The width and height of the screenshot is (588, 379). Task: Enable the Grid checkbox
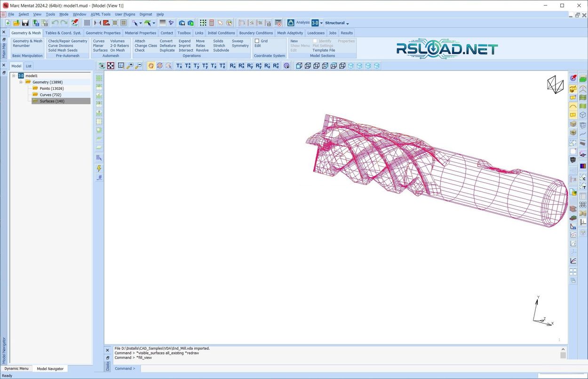pos(257,41)
